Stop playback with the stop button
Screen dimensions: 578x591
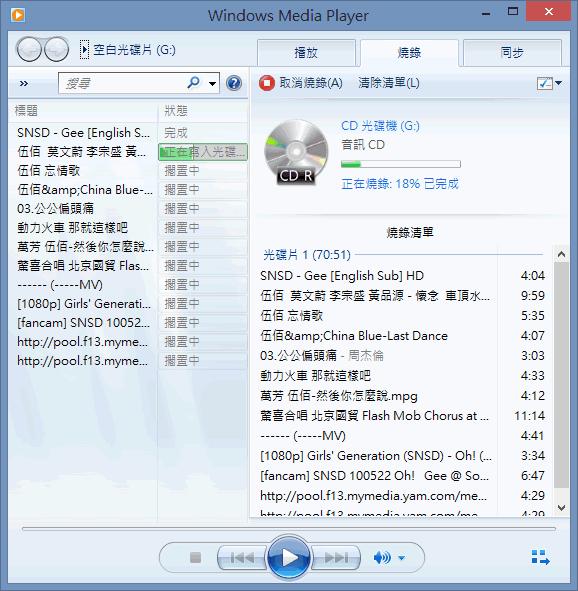pyautogui.click(x=195, y=557)
